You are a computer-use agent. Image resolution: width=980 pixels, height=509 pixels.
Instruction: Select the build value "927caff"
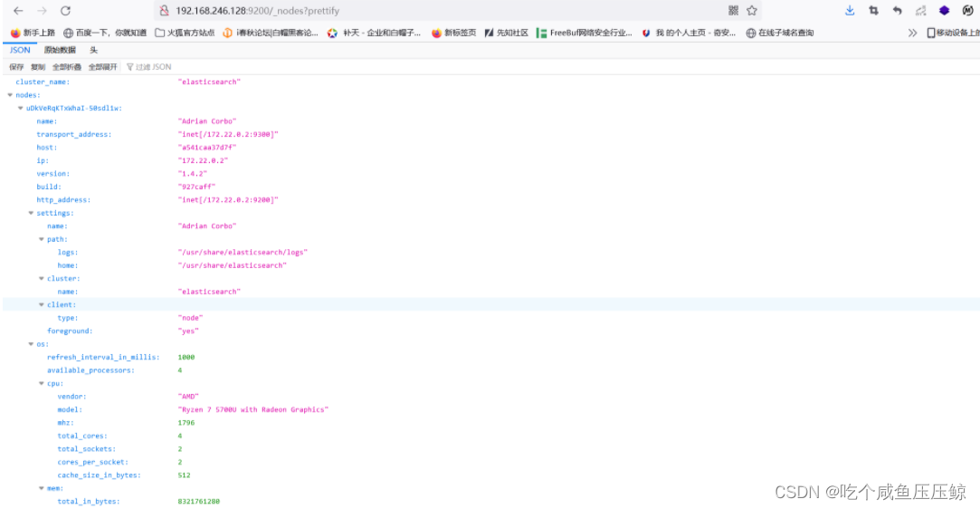196,187
